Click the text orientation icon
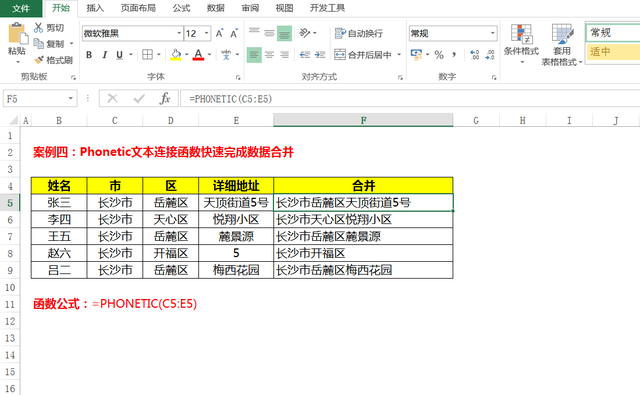Viewport: 640px width, 395px height. [x=305, y=33]
